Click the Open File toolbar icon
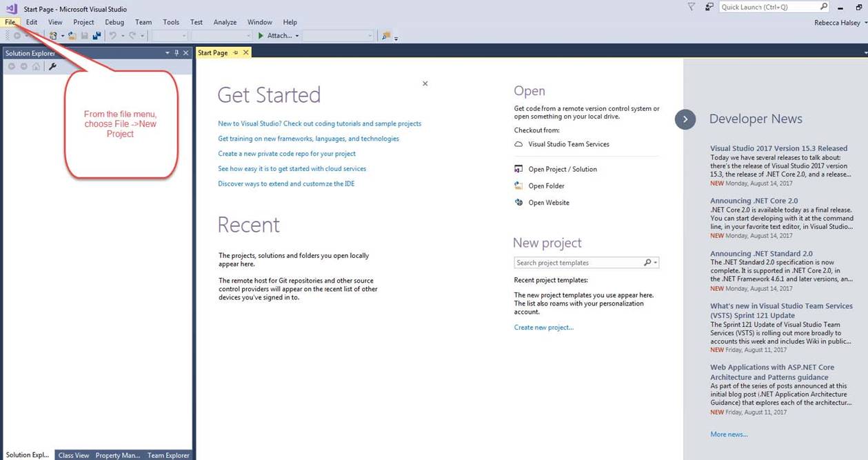The height and width of the screenshot is (460, 868). click(72, 36)
